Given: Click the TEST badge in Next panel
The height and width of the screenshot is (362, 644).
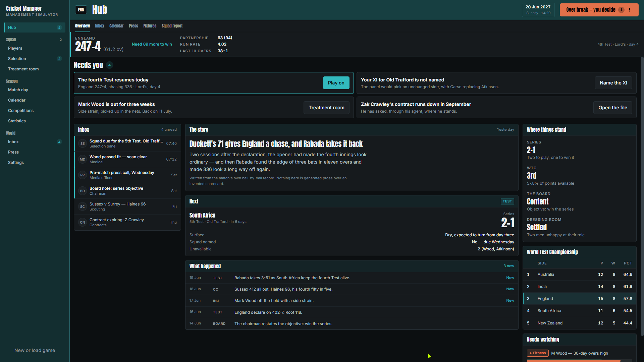Looking at the screenshot, I should (x=507, y=201).
